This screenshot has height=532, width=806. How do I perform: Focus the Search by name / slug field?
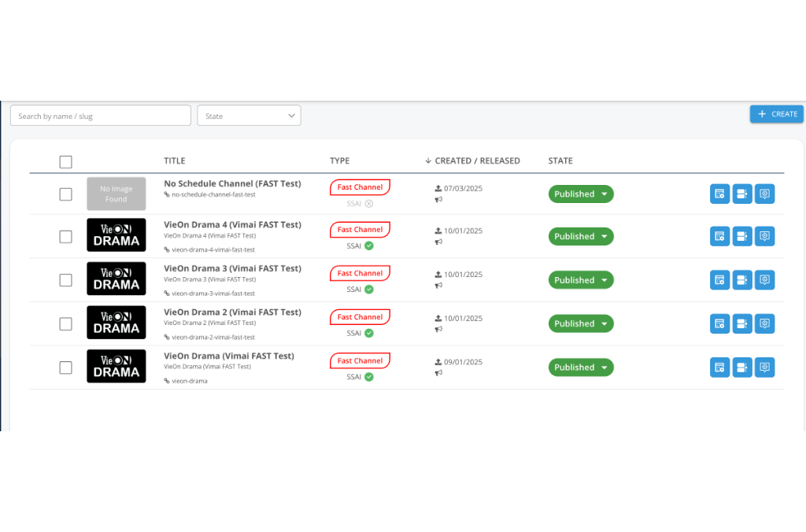pos(101,116)
